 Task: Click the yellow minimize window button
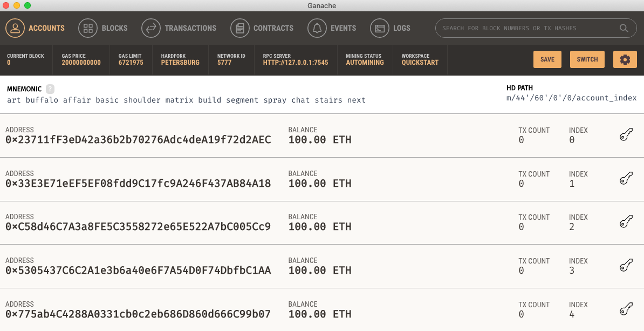click(x=17, y=5)
